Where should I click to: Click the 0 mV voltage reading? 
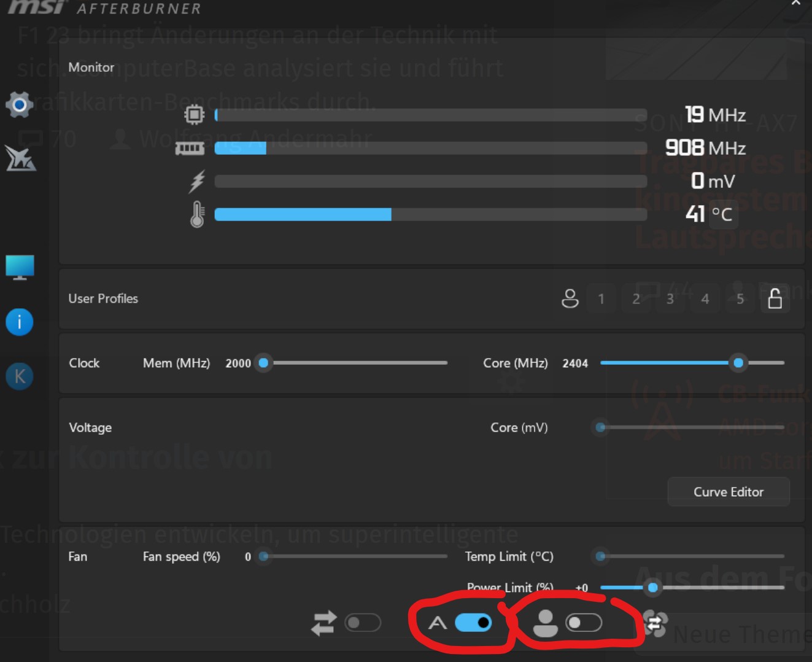pos(713,181)
